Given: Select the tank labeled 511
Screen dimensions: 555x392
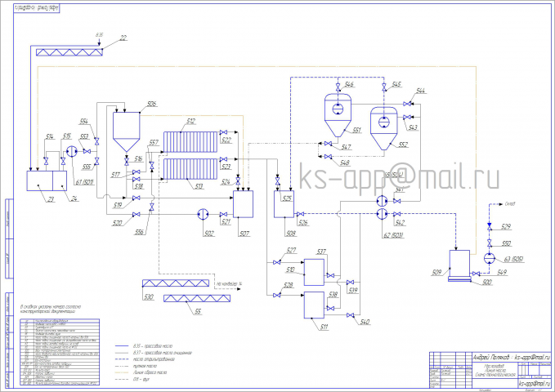Looking at the screenshot, I should [314, 305].
